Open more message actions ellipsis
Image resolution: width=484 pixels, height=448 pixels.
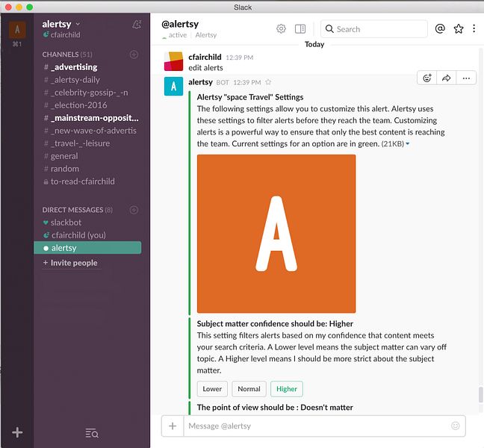(x=466, y=78)
